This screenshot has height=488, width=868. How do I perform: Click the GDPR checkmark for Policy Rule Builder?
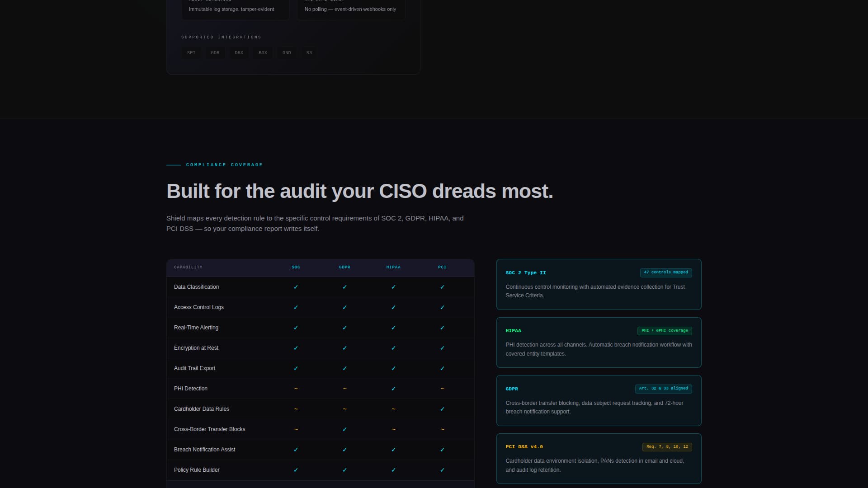[x=344, y=470]
